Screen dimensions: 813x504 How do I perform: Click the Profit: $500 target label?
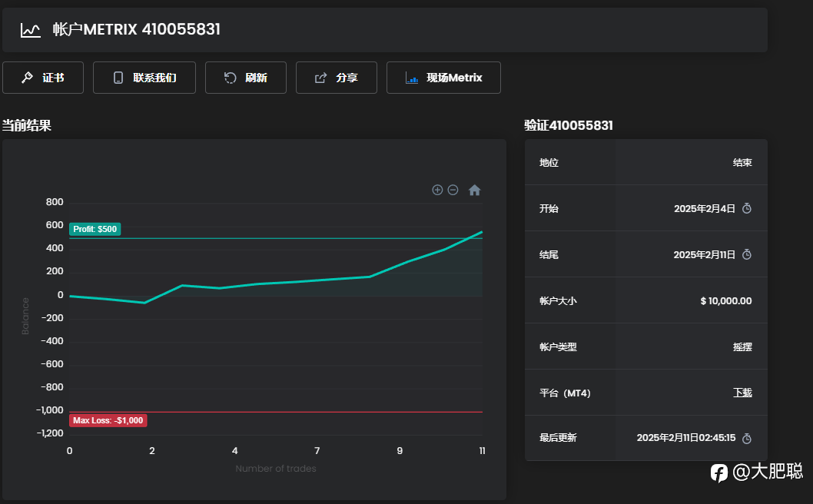(x=95, y=229)
